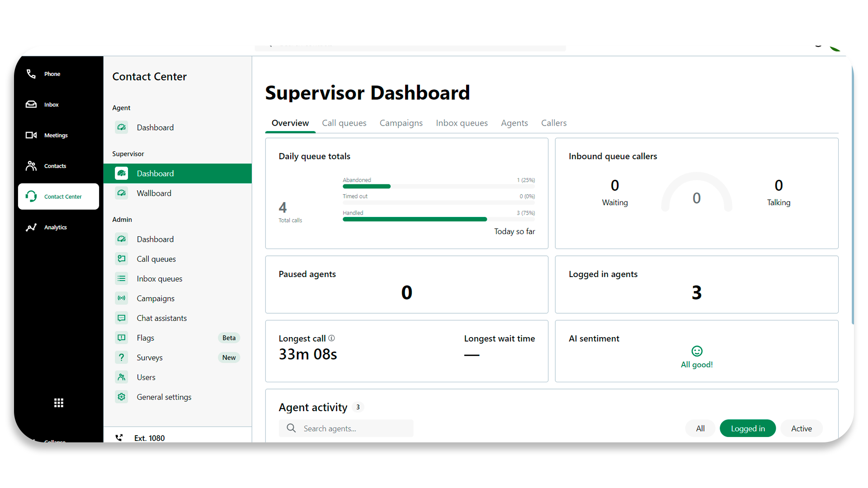This screenshot has width=868, height=488.
Task: Click the Flags icon
Action: coord(122,338)
